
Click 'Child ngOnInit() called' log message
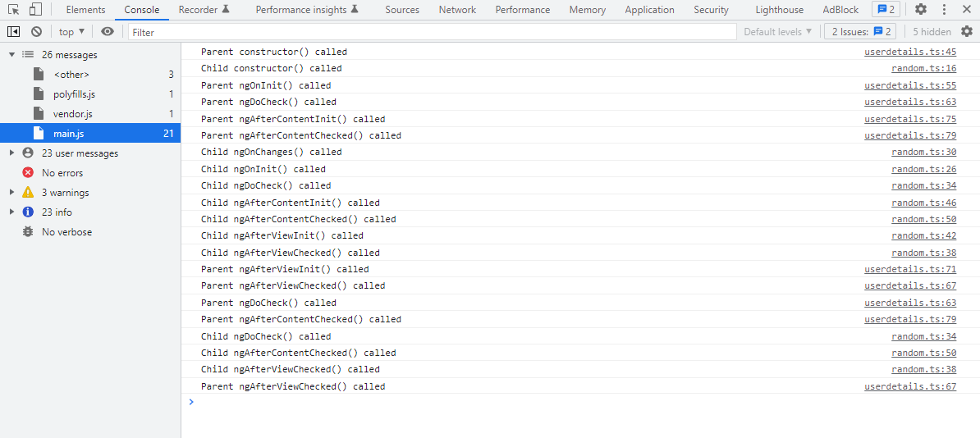click(263, 169)
